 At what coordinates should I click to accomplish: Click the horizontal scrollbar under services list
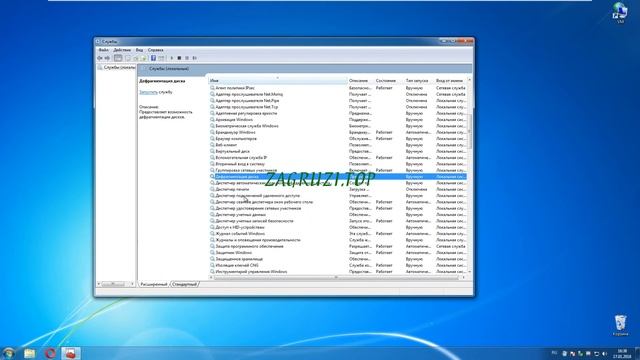click(336, 278)
